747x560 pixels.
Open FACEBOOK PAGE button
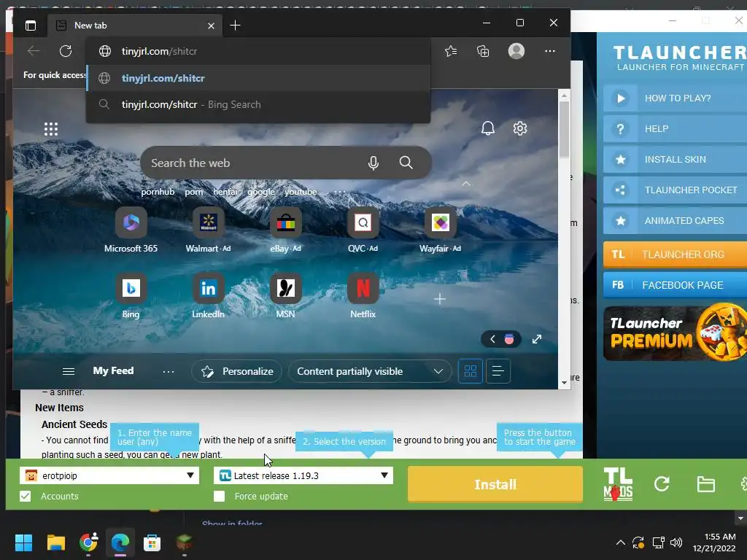(x=676, y=285)
